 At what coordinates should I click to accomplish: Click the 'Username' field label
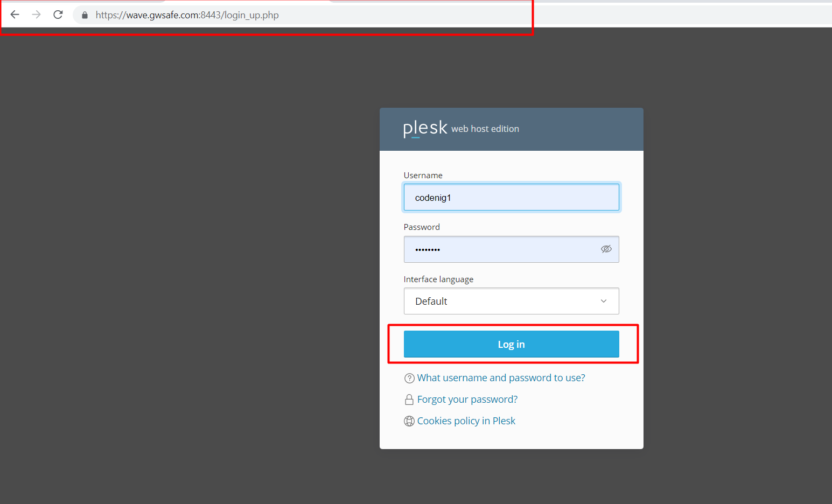point(423,176)
